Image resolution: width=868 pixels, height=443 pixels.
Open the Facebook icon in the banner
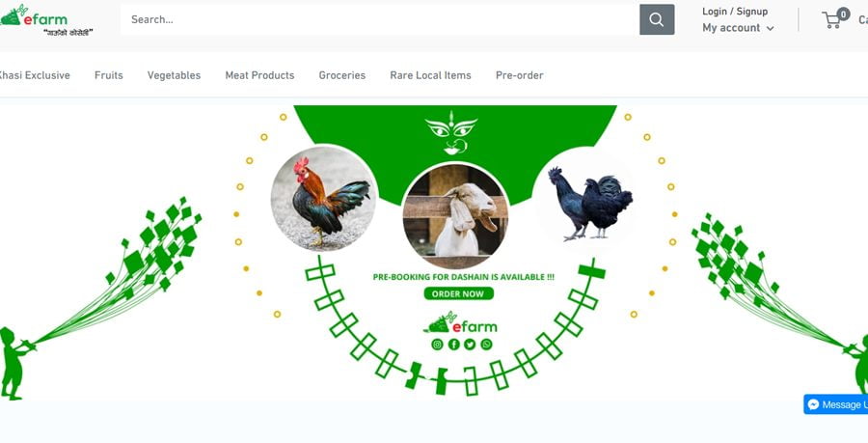coord(454,345)
